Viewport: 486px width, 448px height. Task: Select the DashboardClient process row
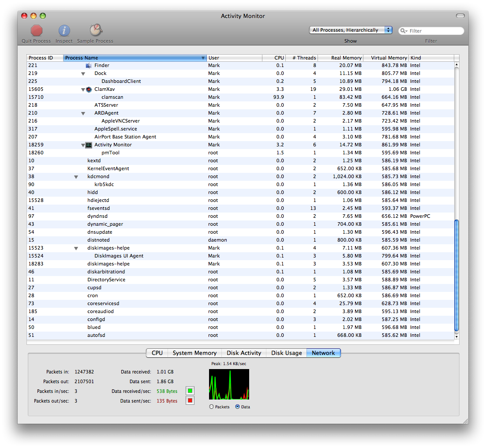tap(240, 81)
